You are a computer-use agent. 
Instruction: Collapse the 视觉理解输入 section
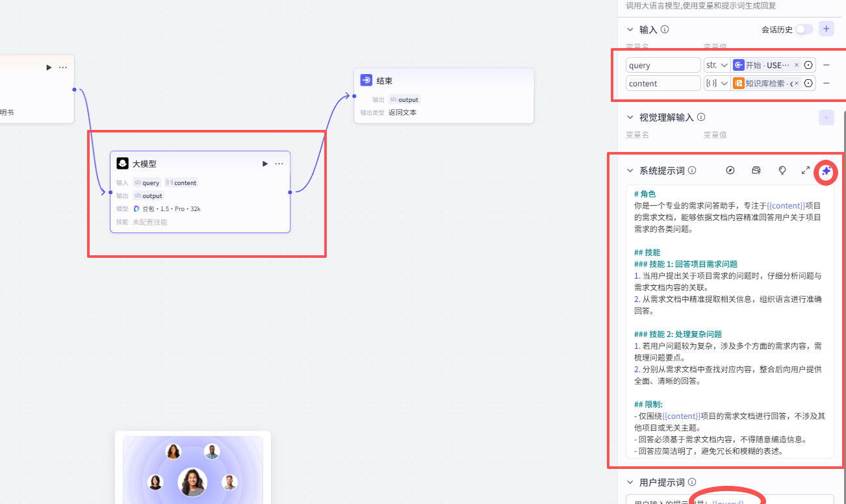coord(629,118)
